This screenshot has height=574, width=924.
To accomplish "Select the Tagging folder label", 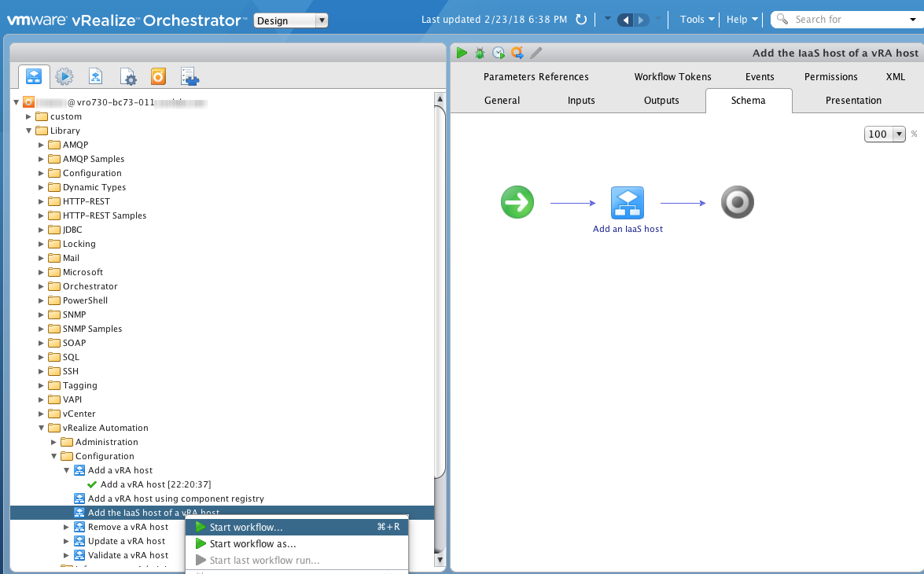I will pos(80,385).
